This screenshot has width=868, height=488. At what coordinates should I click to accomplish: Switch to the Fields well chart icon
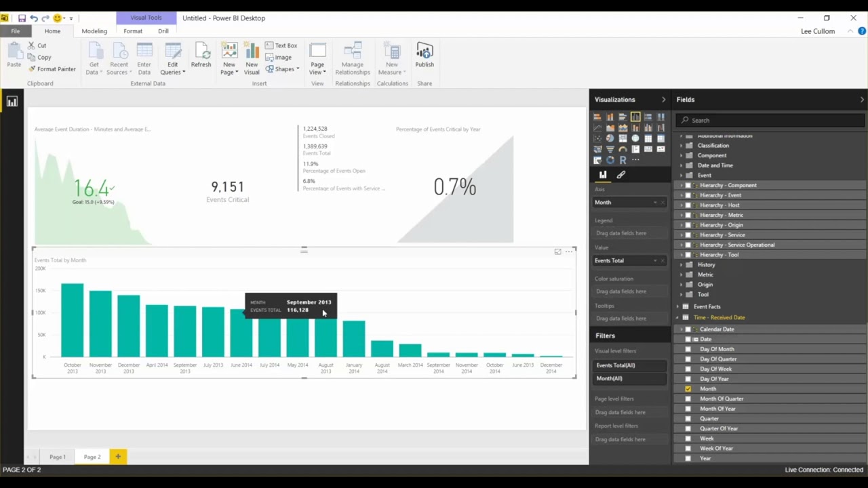pos(603,175)
